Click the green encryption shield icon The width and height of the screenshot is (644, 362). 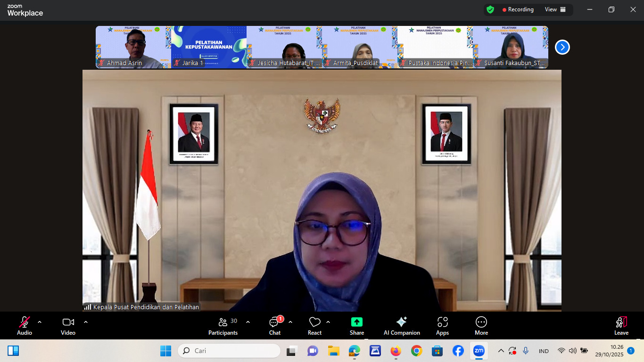pyautogui.click(x=490, y=9)
